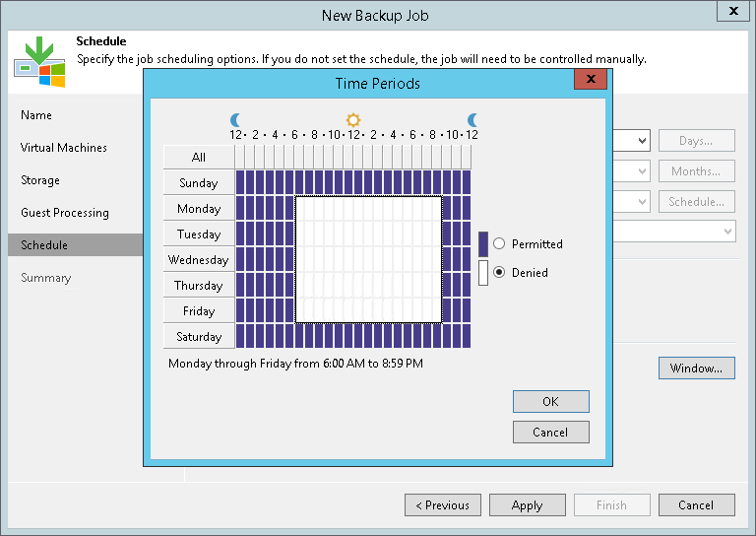Open the Window... settings button
Screen dimensions: 756x536
pos(697,368)
